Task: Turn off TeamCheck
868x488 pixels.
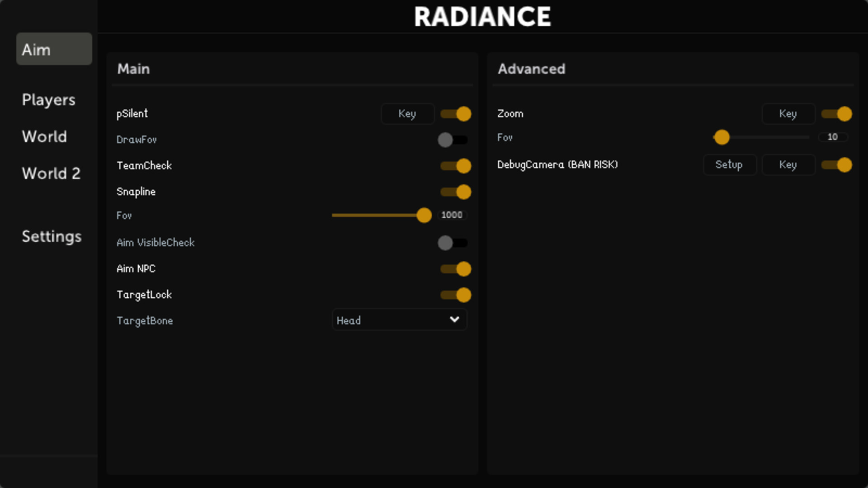Action: click(x=455, y=166)
